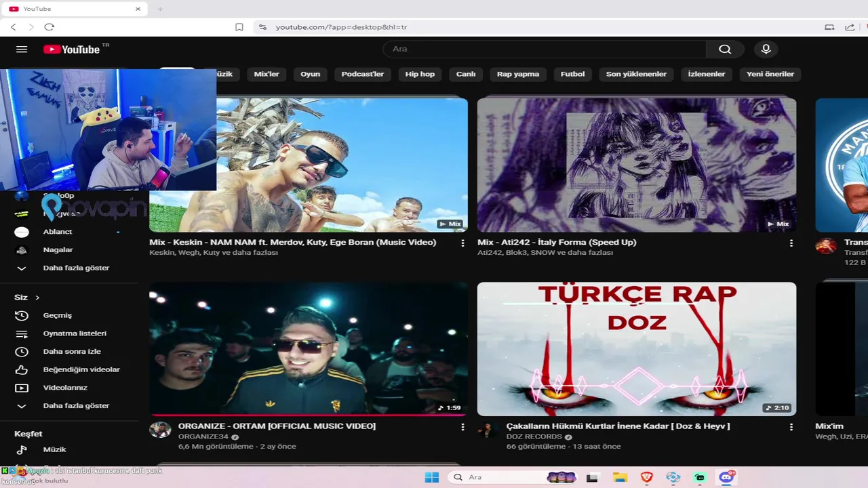Open a new tab with the plus icon
Screen dimensions: 868x488
pyautogui.click(x=161, y=9)
